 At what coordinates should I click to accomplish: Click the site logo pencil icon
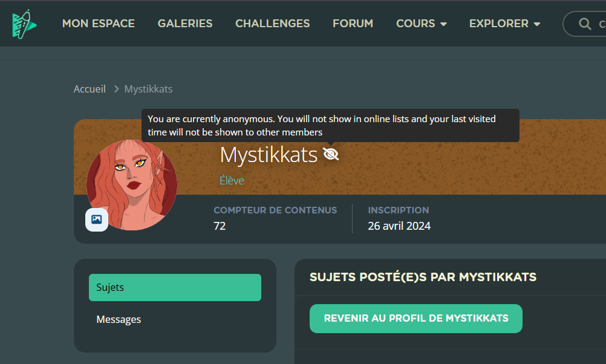(x=24, y=24)
